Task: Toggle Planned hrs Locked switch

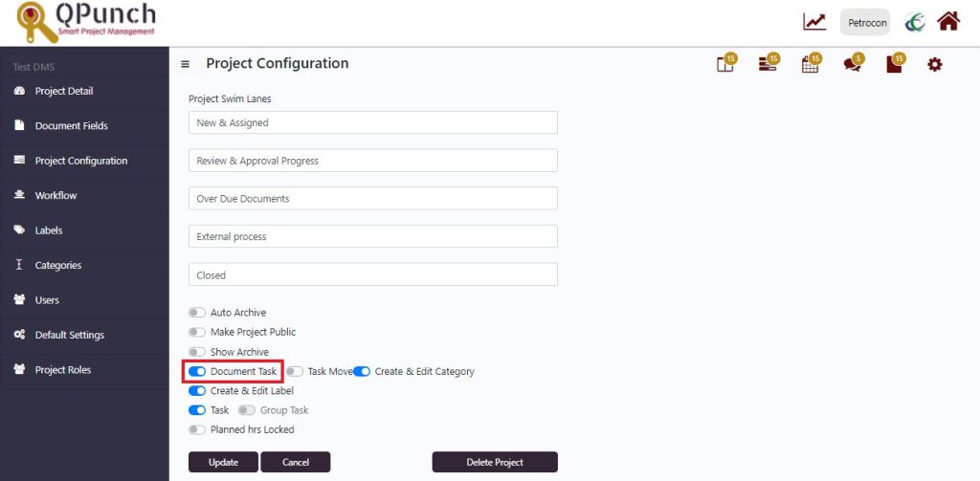Action: (197, 429)
